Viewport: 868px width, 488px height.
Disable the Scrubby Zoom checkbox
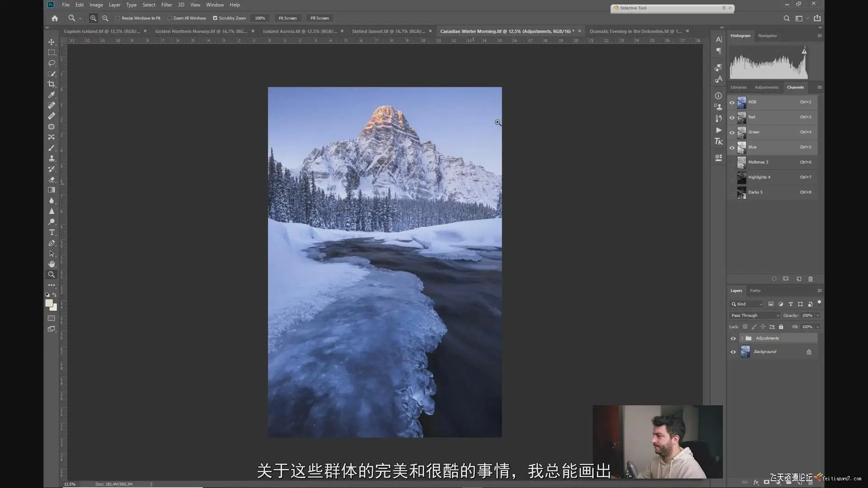(x=215, y=18)
